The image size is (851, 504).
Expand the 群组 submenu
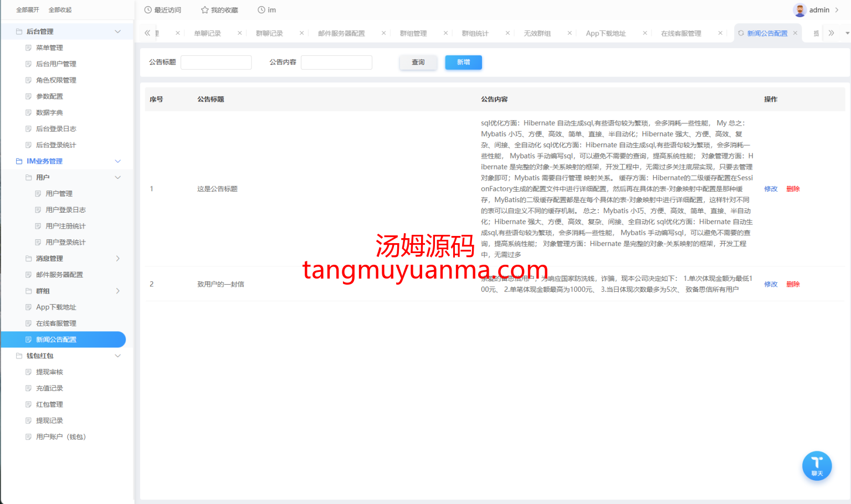click(117, 291)
